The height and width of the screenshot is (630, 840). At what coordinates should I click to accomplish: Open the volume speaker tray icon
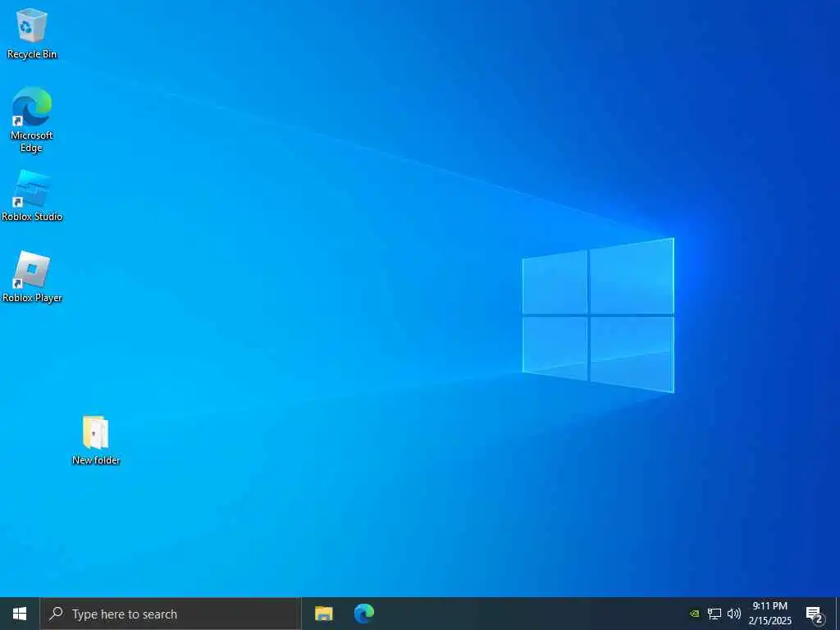(734, 614)
